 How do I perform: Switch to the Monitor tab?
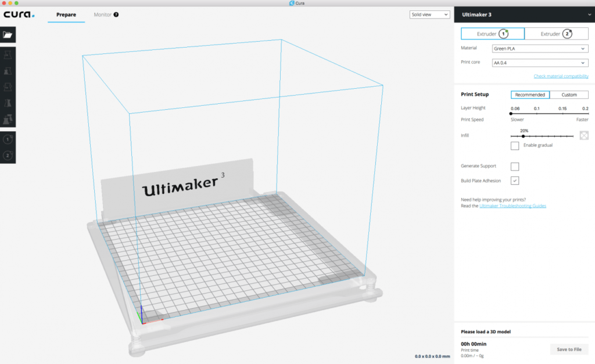[x=102, y=15]
